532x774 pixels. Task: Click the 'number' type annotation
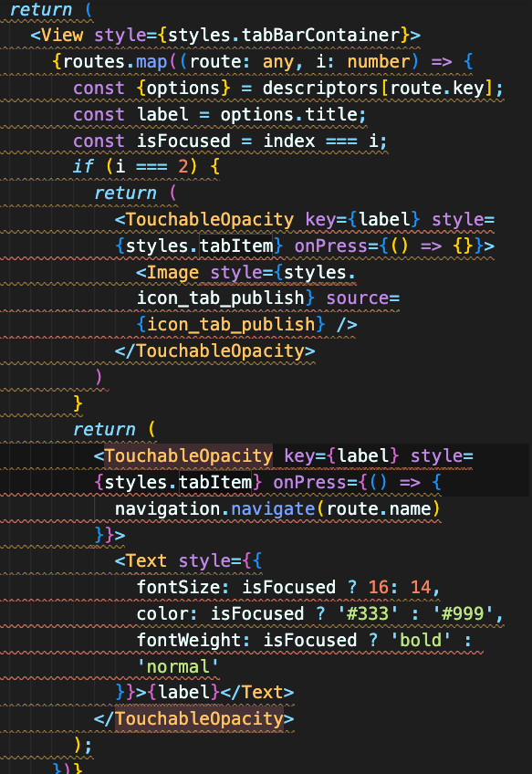[379, 62]
